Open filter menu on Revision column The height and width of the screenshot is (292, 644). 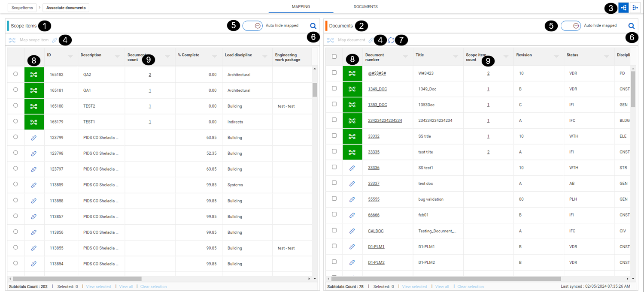point(556,57)
